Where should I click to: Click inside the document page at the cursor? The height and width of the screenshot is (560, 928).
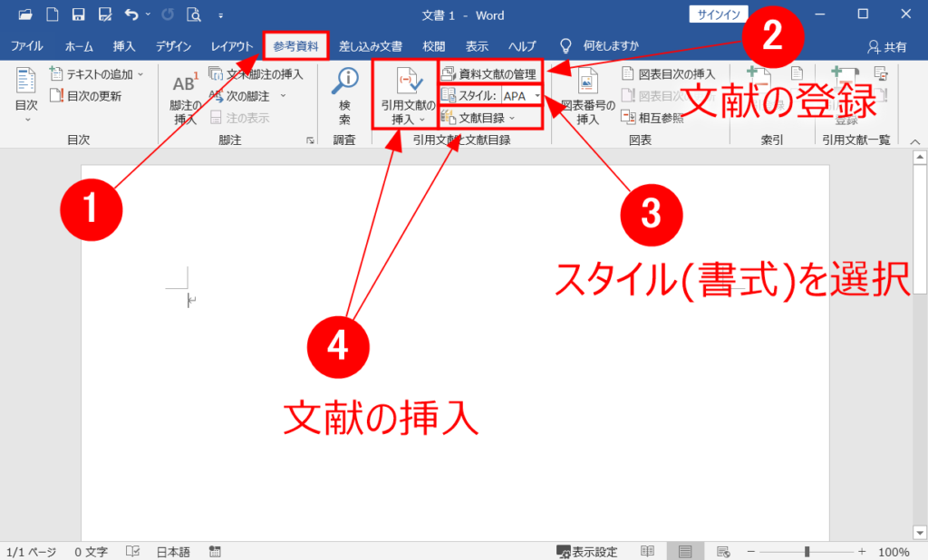190,300
